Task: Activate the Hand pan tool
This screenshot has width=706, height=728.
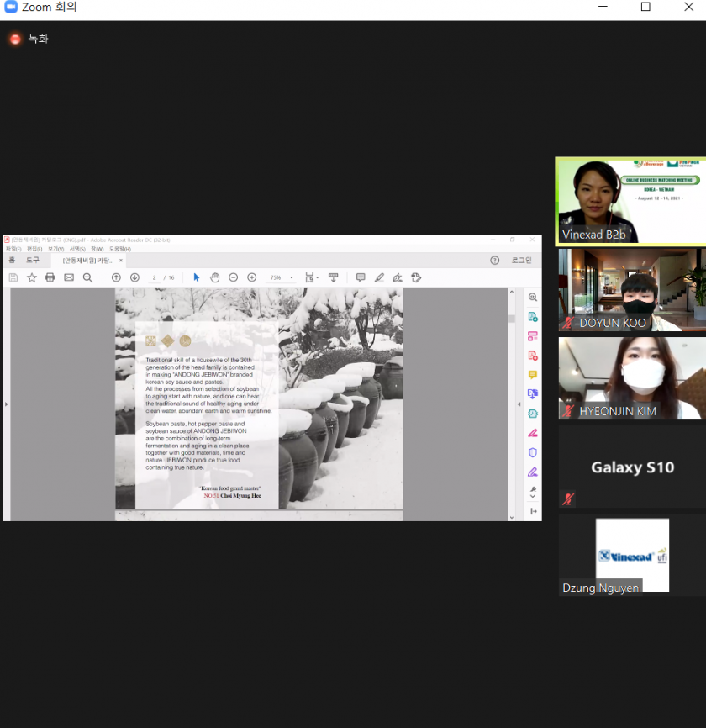Action: click(x=214, y=277)
